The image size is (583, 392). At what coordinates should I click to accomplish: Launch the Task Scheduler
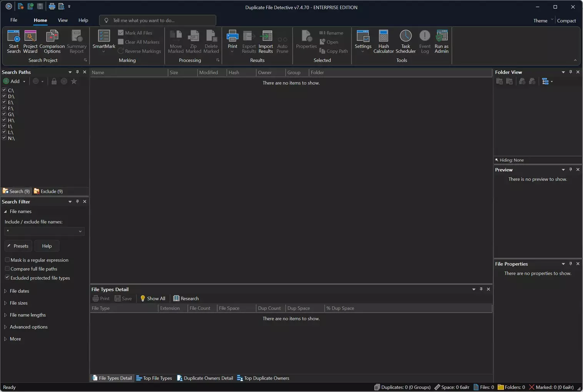coord(405,37)
